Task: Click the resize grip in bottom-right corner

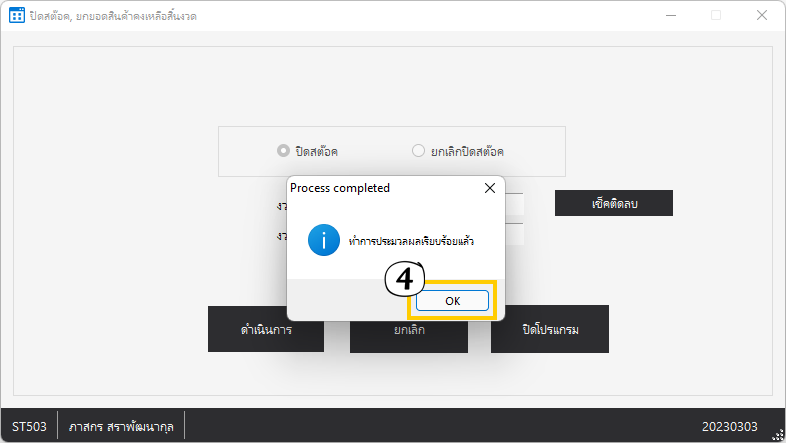Action: pos(778,436)
